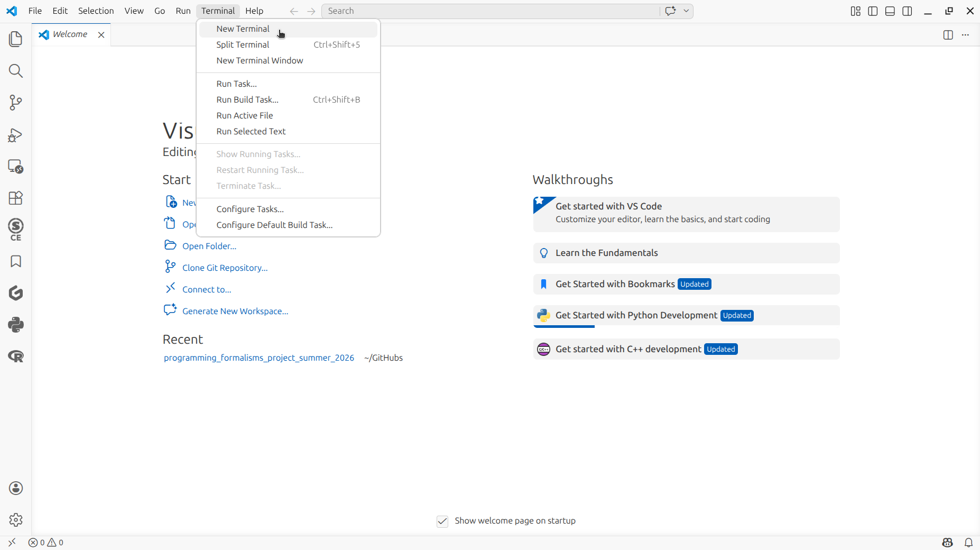Open the View menu
Screen dimensions: 980x550
134,11
